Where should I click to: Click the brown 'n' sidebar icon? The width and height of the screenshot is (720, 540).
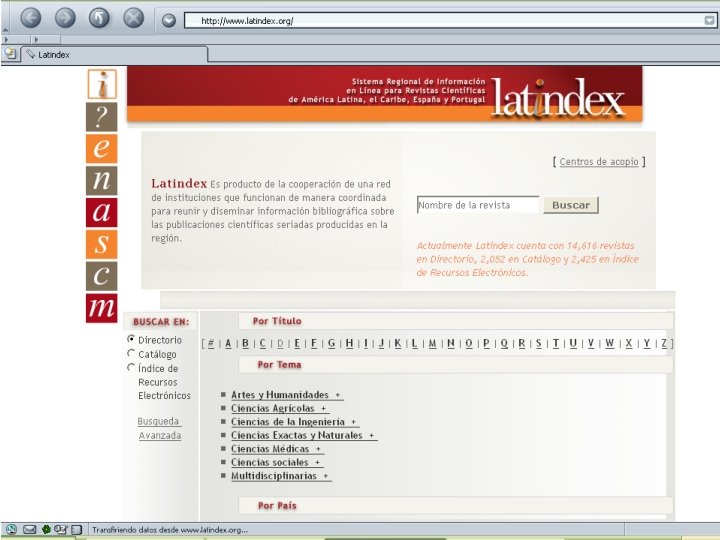[x=101, y=180]
